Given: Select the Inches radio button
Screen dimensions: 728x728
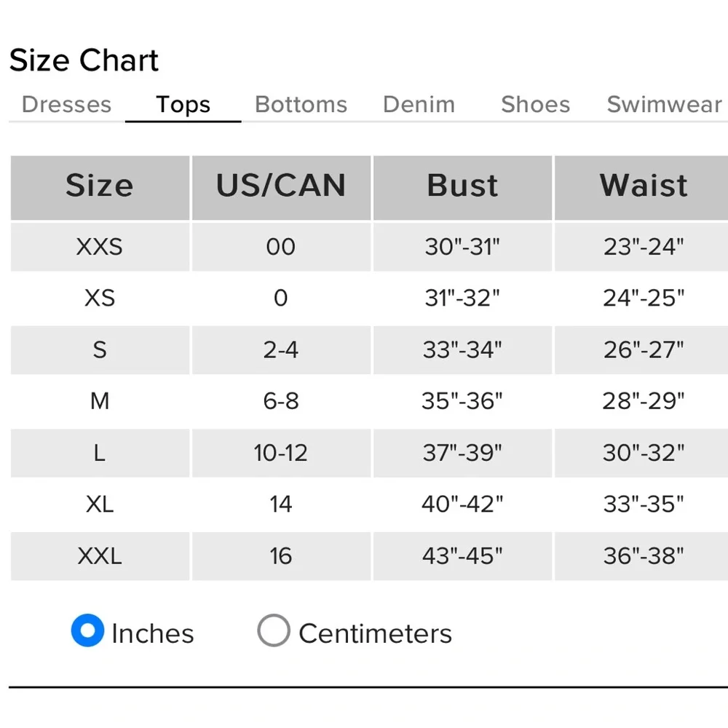Looking at the screenshot, I should click(x=87, y=630).
